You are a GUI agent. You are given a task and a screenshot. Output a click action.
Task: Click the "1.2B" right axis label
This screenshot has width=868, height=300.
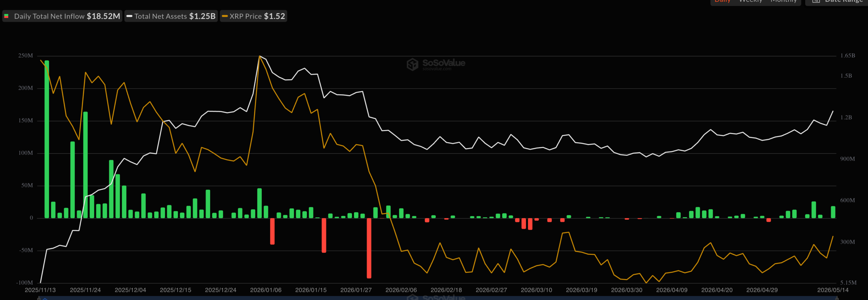pyautogui.click(x=846, y=117)
